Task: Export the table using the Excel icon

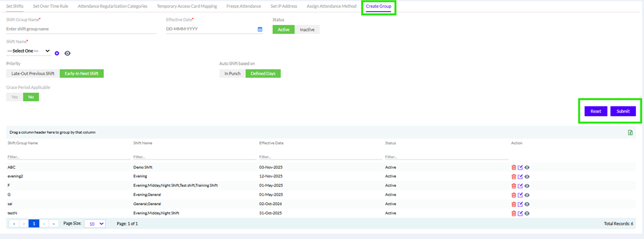Action: point(630,133)
